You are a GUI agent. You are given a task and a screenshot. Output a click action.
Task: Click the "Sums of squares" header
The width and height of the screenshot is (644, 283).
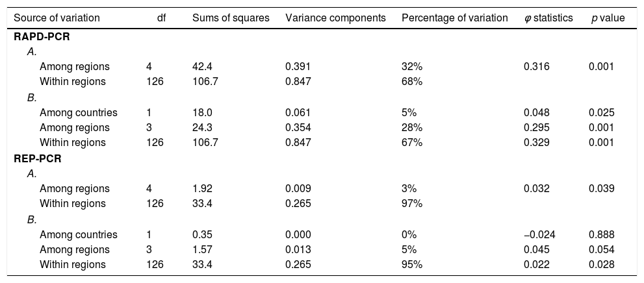coord(231,18)
